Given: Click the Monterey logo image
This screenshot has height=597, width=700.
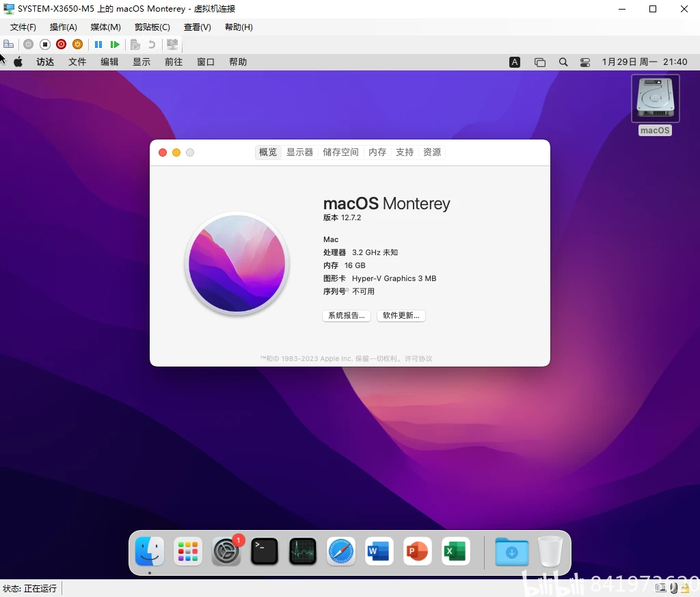Looking at the screenshot, I should point(237,263).
